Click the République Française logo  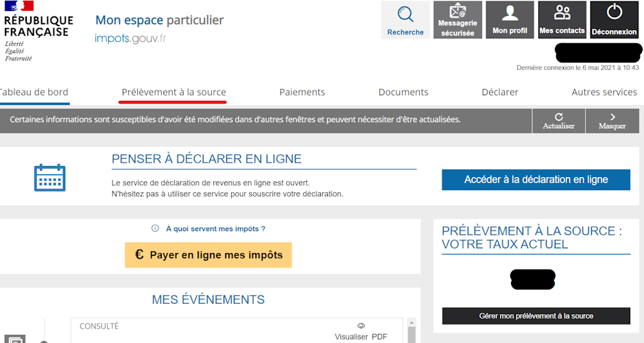pyautogui.click(x=38, y=31)
